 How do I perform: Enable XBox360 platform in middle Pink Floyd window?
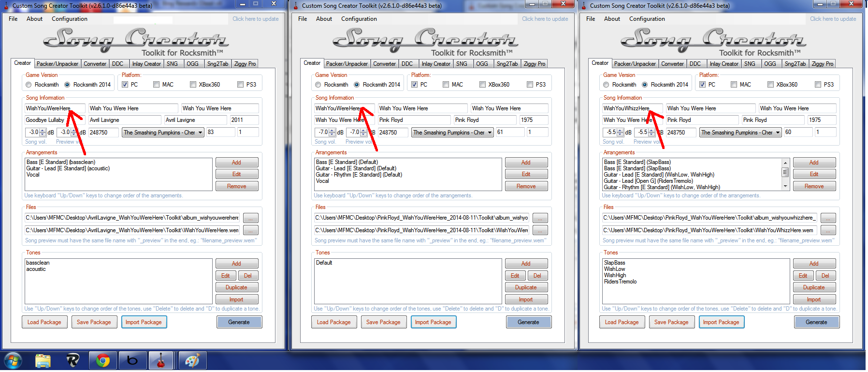[482, 85]
